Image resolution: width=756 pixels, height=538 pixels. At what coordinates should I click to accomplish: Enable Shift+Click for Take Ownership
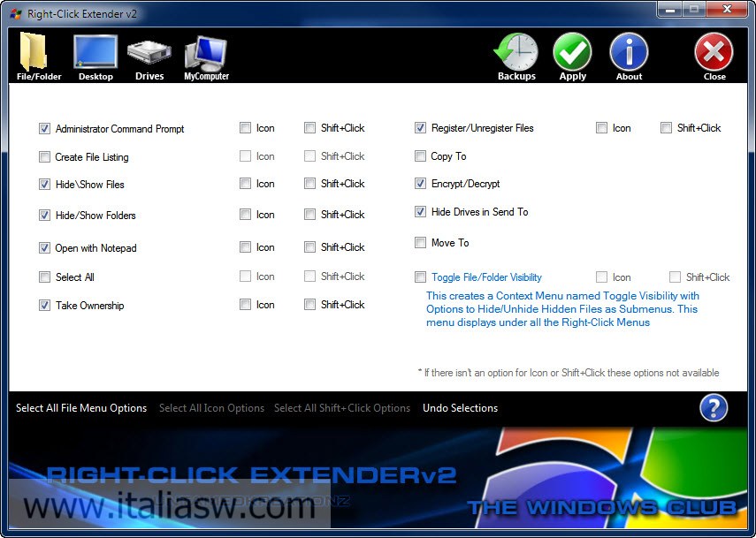point(310,305)
